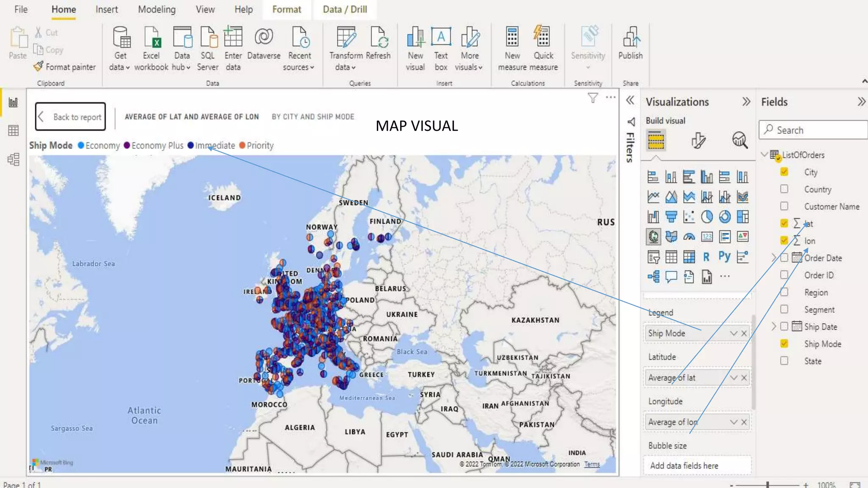Image resolution: width=868 pixels, height=488 pixels.
Task: Open visual More options ellipsis
Action: tap(610, 97)
